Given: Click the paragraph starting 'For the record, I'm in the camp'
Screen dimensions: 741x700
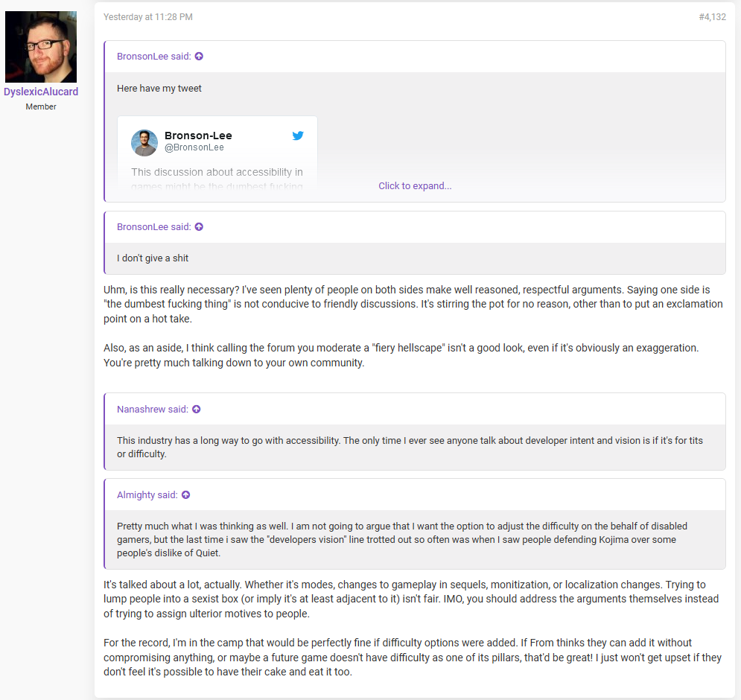Looking at the screenshot, I should pyautogui.click(x=413, y=658).
